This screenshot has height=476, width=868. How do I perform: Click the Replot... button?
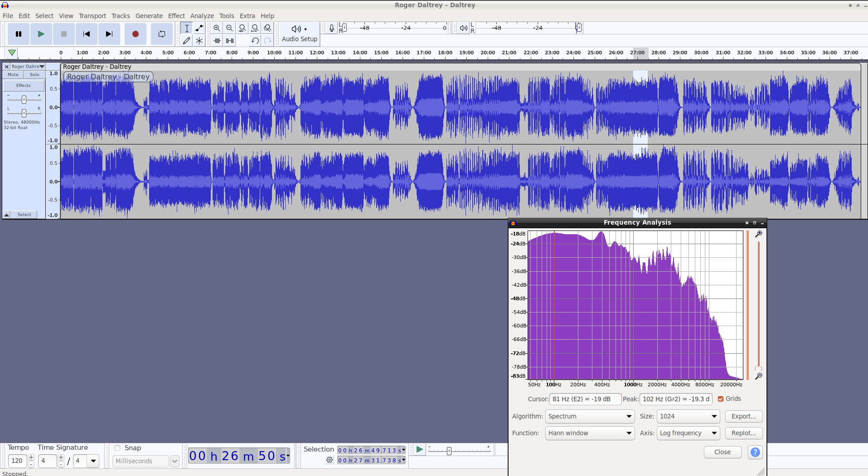coord(744,433)
